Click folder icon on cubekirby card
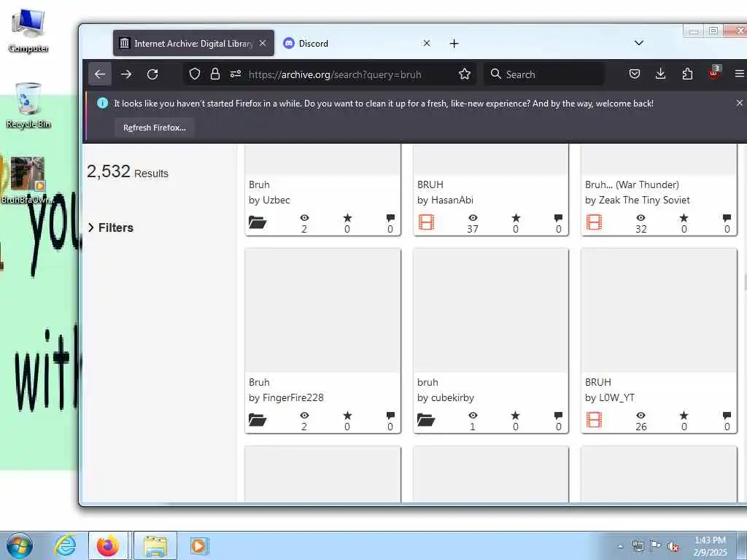This screenshot has height=560, width=747. pyautogui.click(x=426, y=419)
